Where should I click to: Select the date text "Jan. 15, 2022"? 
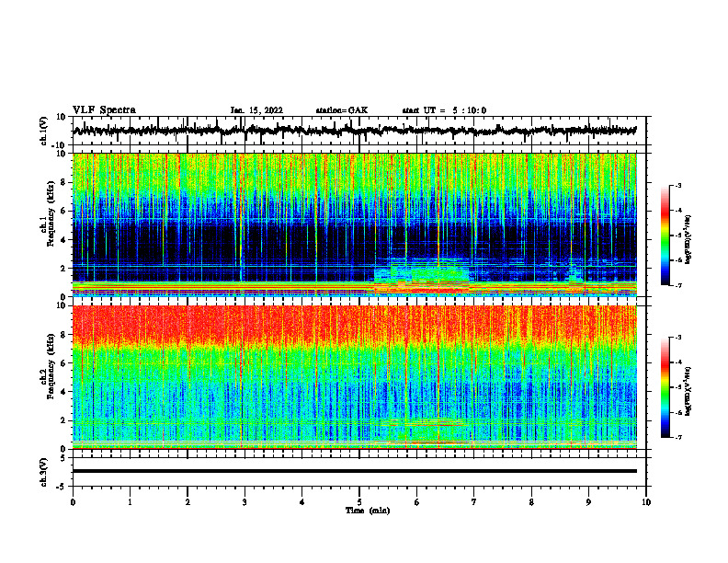256,110
